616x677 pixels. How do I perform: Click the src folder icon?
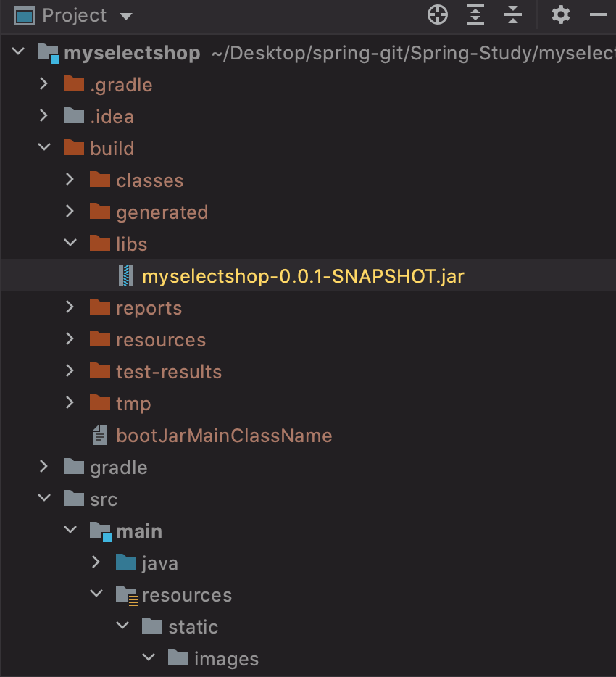click(x=73, y=499)
